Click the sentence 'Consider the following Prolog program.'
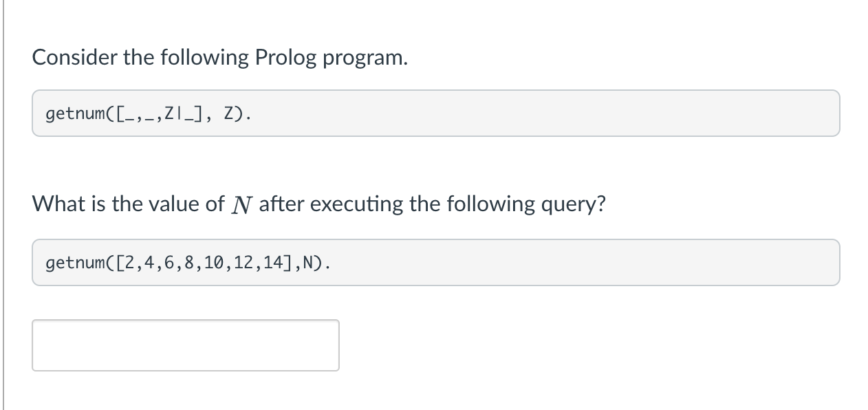 (x=220, y=58)
